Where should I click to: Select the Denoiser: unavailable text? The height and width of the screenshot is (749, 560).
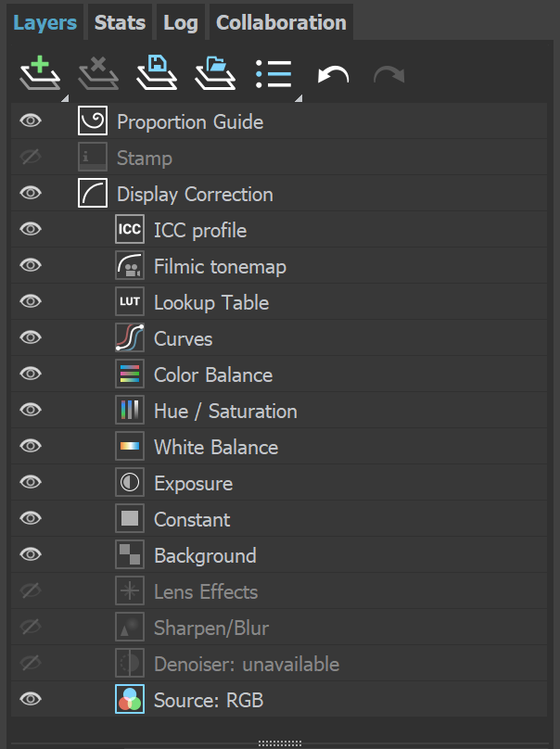tap(247, 664)
